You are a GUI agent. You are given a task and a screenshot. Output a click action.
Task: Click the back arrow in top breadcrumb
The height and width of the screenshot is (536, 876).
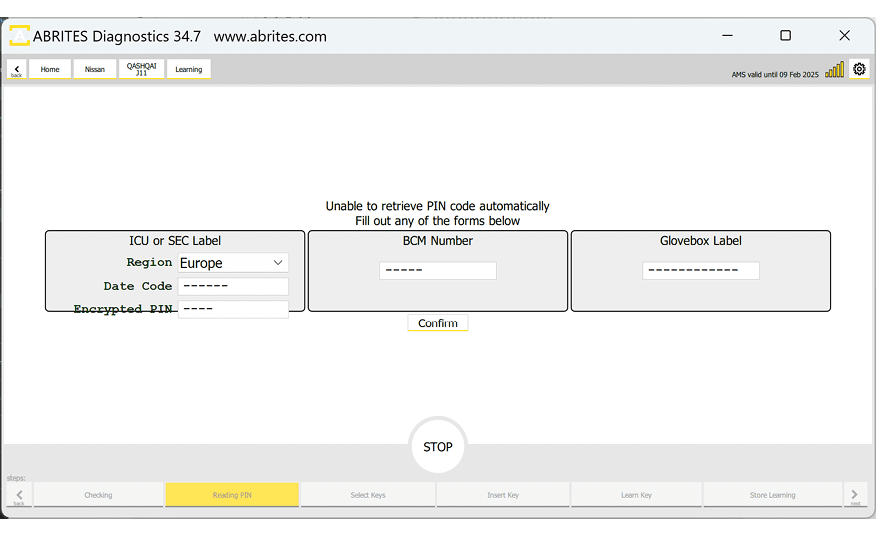(x=16, y=70)
